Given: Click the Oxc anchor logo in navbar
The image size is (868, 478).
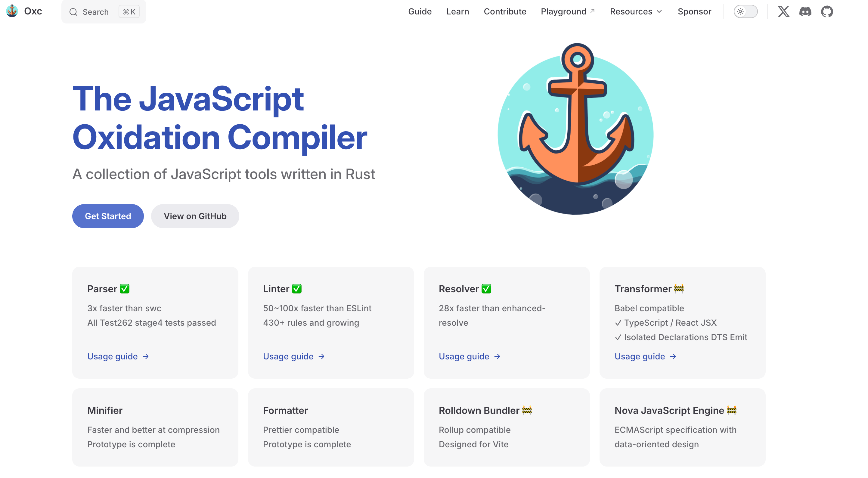Looking at the screenshot, I should click(12, 11).
